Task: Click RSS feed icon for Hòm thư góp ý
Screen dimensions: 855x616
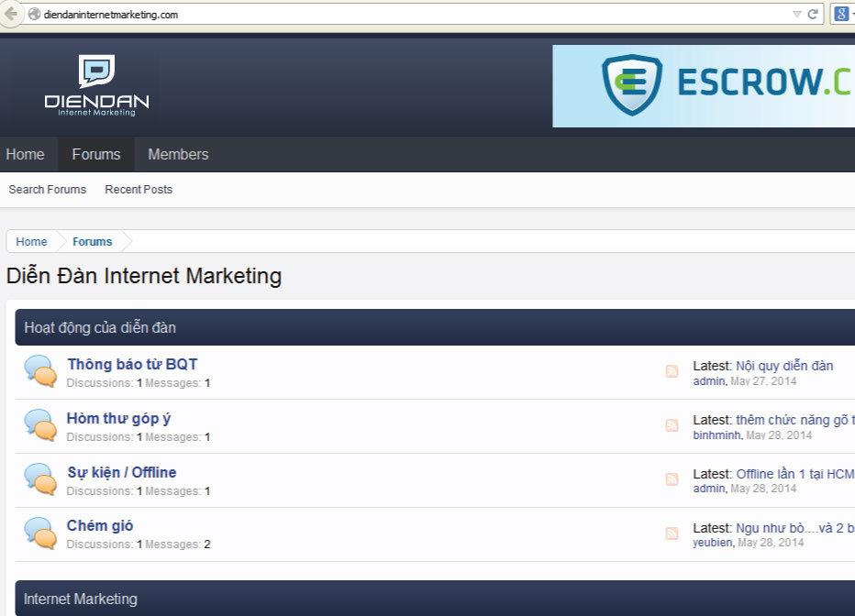Action: pyautogui.click(x=672, y=424)
